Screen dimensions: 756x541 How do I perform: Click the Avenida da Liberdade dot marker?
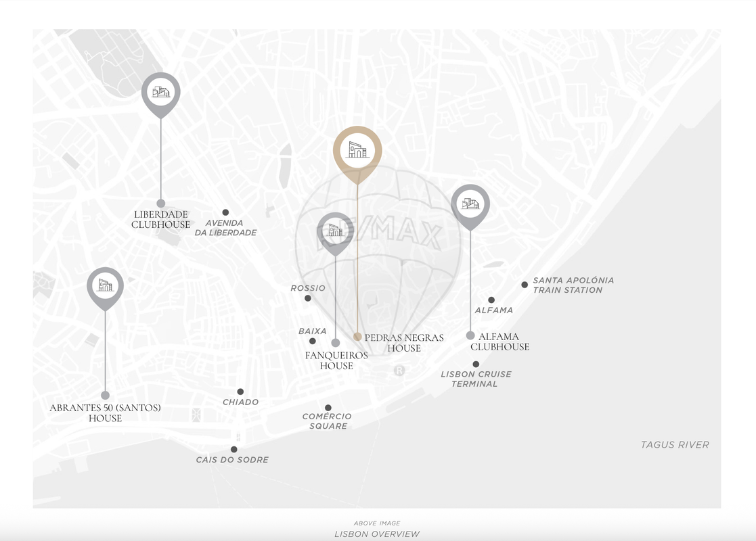coord(225,212)
